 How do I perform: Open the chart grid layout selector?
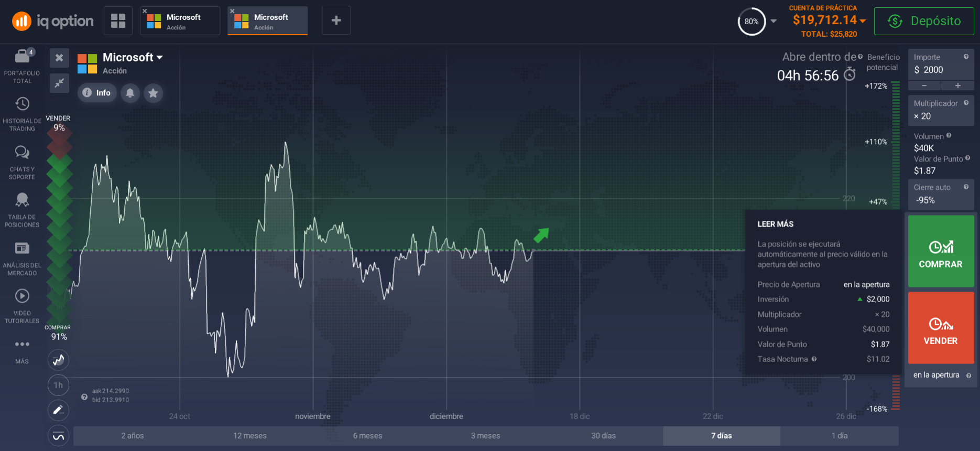(x=118, y=20)
